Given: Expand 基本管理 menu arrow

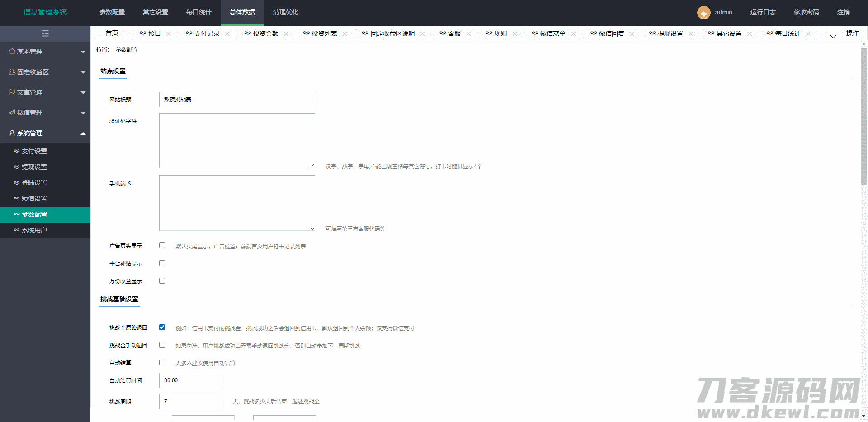Looking at the screenshot, I should pos(83,52).
